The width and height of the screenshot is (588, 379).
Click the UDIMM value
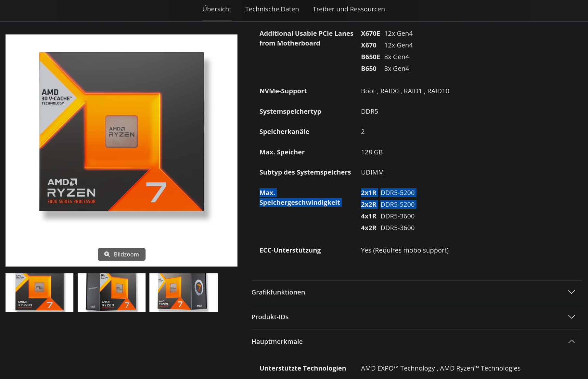372,172
